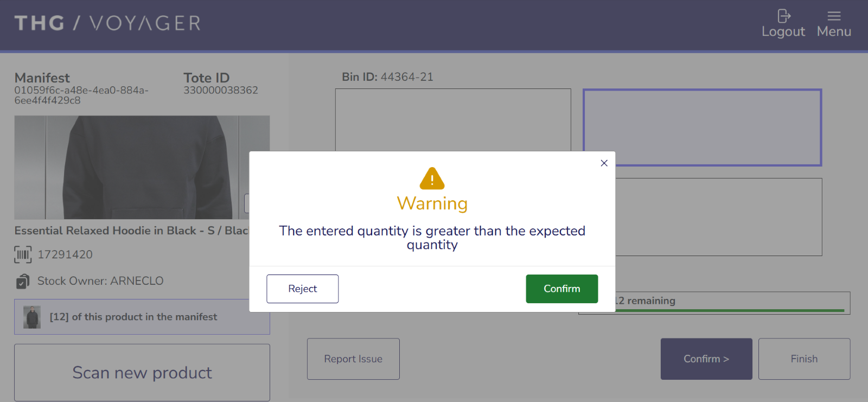Start Scan new product
Screen dimensions: 868x402
pyautogui.click(x=142, y=373)
